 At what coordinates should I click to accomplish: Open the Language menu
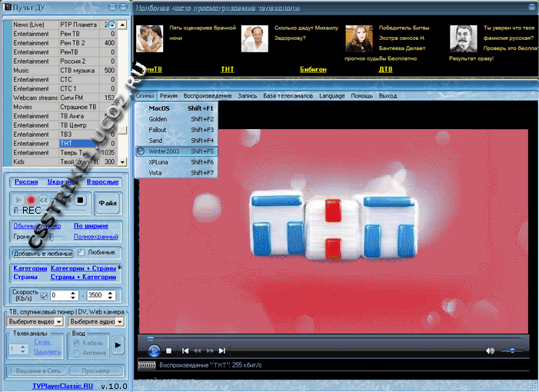click(x=331, y=96)
